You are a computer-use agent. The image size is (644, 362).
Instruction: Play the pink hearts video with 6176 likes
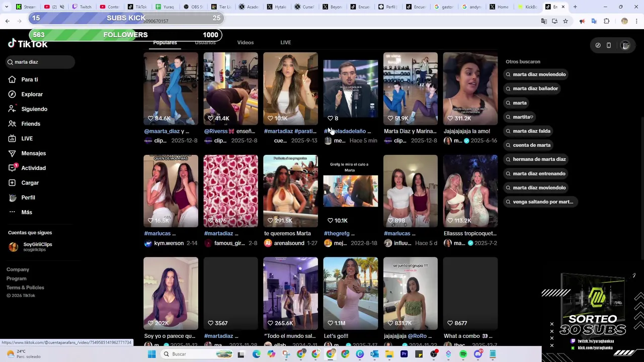pyautogui.click(x=230, y=191)
